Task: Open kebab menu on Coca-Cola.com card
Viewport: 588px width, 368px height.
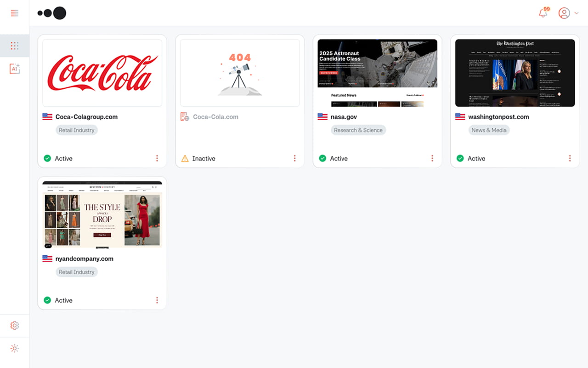Action: click(294, 158)
